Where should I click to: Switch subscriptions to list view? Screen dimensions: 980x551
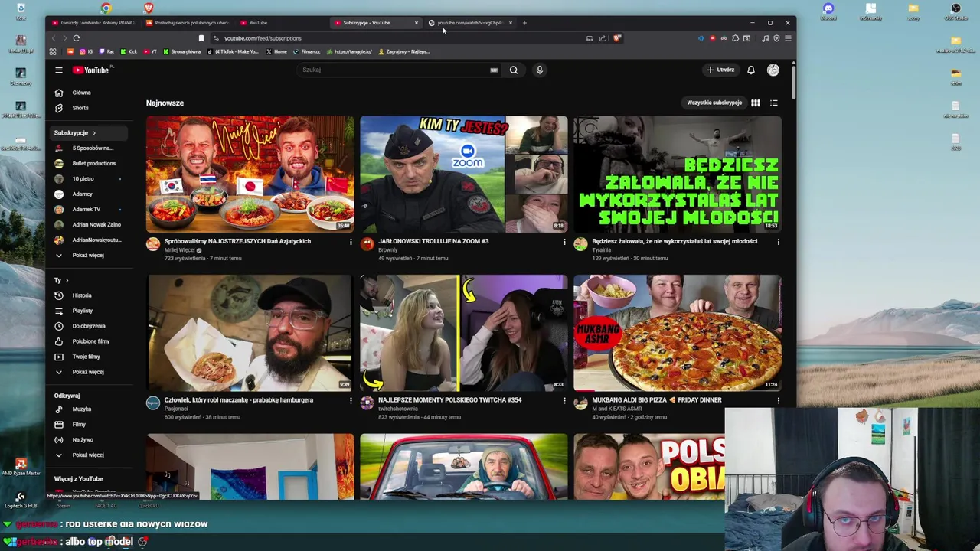tap(774, 103)
